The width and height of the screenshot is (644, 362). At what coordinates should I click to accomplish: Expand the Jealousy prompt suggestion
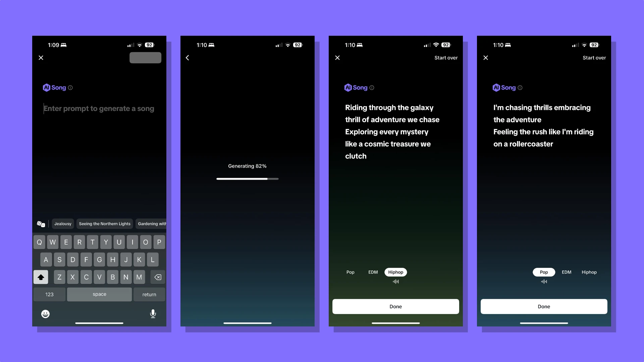point(62,223)
